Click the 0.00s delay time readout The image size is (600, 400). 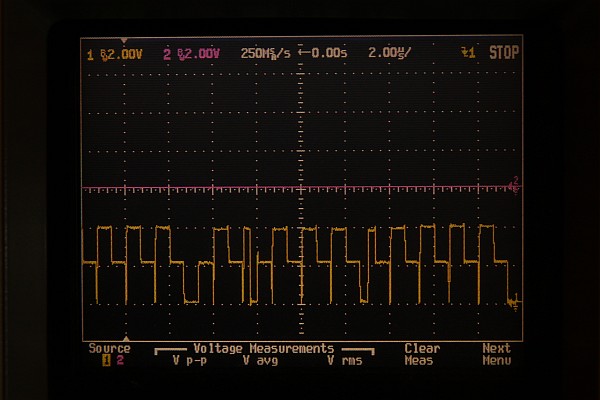point(330,54)
